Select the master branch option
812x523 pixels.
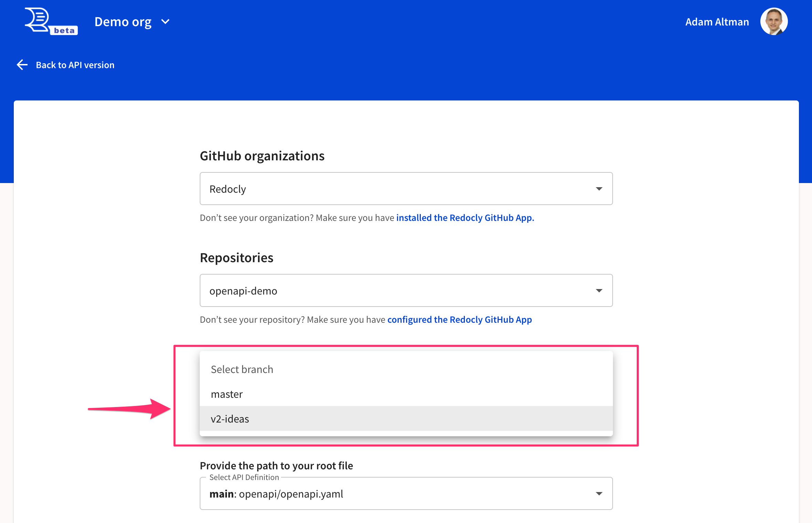pyautogui.click(x=406, y=394)
